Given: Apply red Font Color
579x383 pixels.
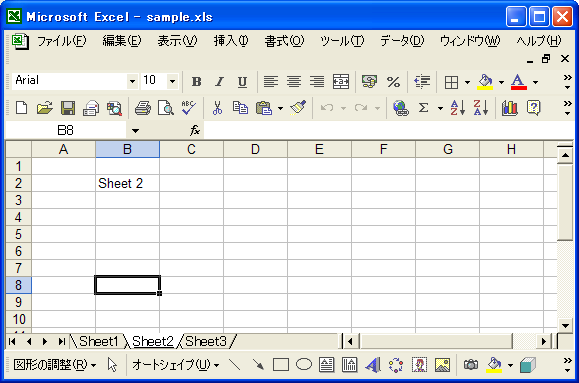Looking at the screenshot, I should coord(518,82).
